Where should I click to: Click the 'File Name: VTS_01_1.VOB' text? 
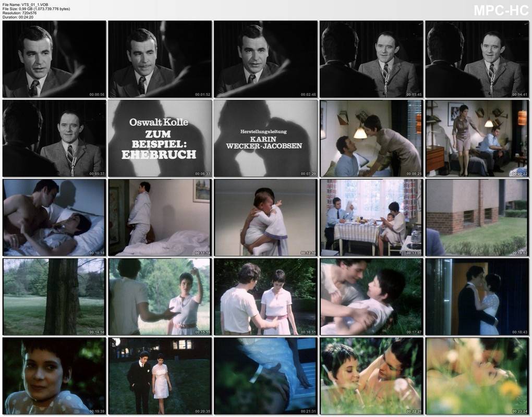(x=25, y=5)
